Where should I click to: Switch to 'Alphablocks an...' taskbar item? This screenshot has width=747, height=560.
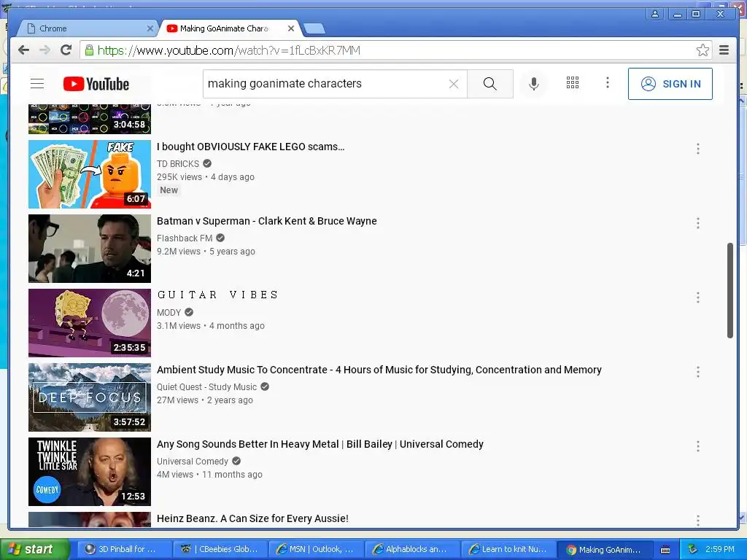412,550
